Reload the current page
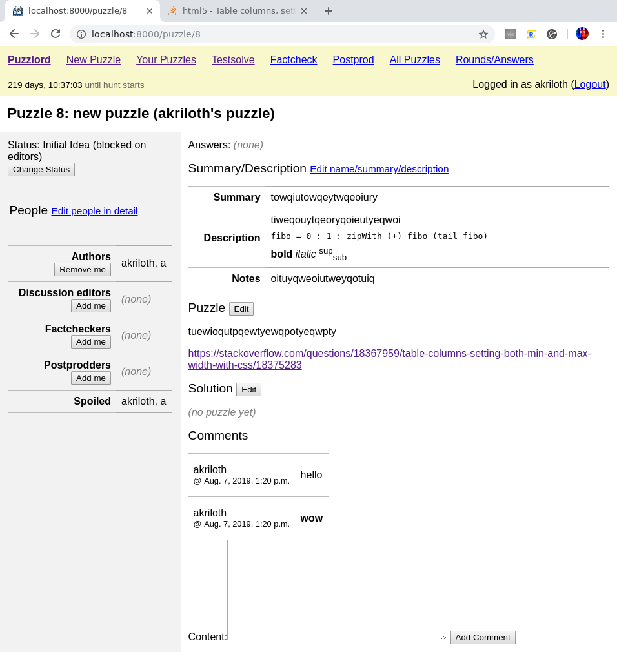Screen dimensions: 617x672 56,34
